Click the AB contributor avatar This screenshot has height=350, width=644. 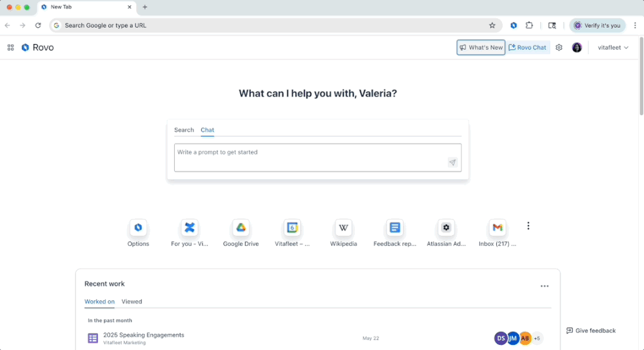525,338
